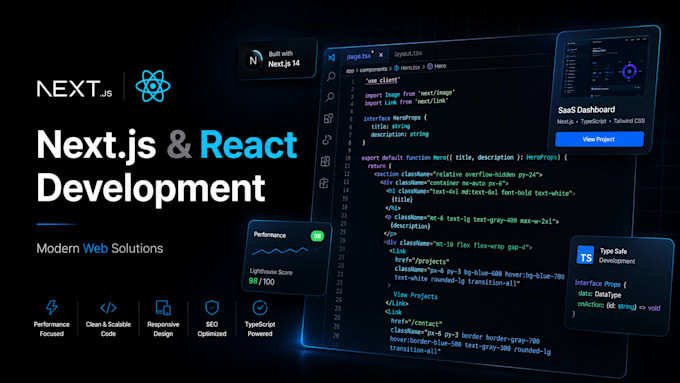Click the circular N icon in the Built with badge

(254, 60)
